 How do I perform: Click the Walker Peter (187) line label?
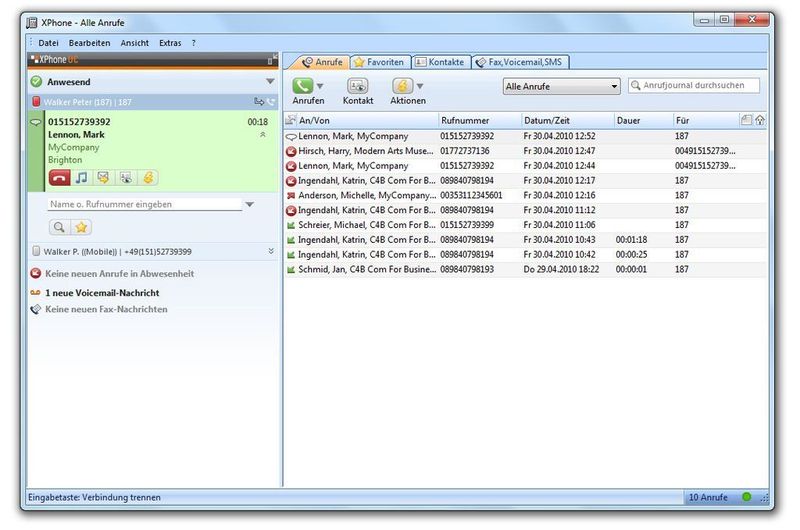(87, 102)
